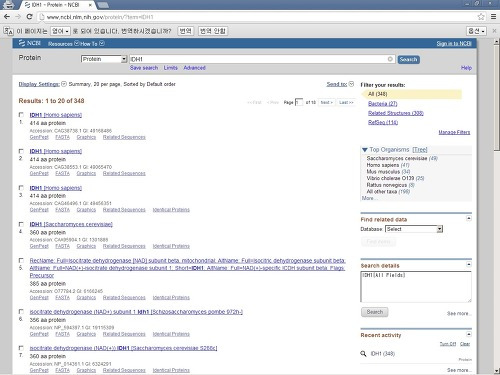500x375 pixels.
Task: Check result 2 checkbox
Action: (21, 151)
